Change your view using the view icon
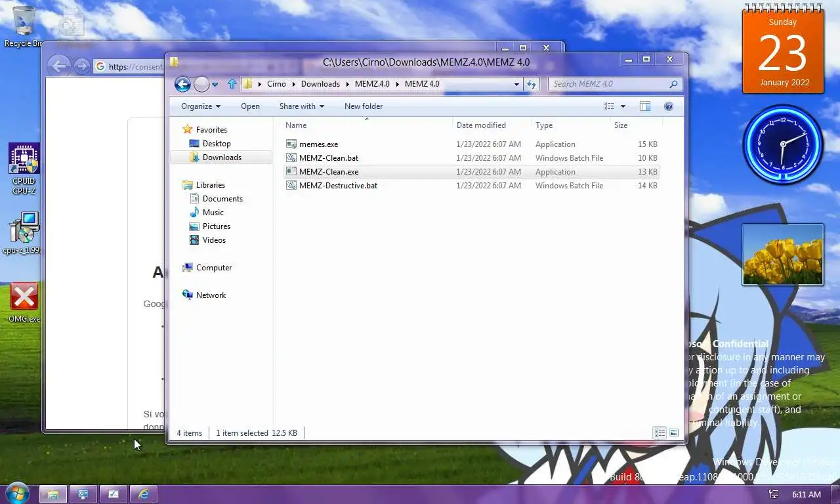840x504 pixels. tap(609, 106)
